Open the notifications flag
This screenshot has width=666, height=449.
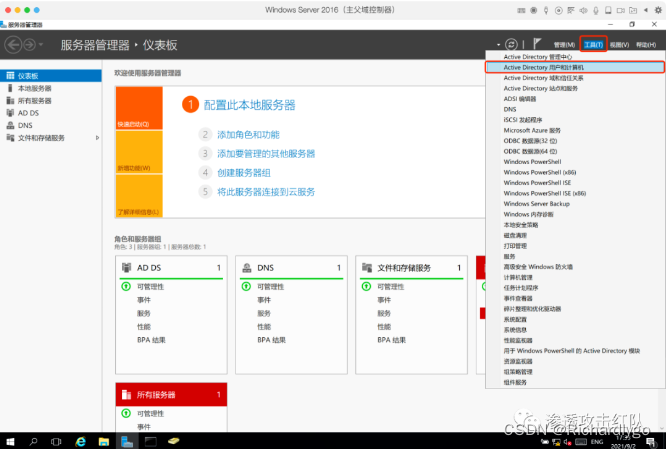(537, 44)
